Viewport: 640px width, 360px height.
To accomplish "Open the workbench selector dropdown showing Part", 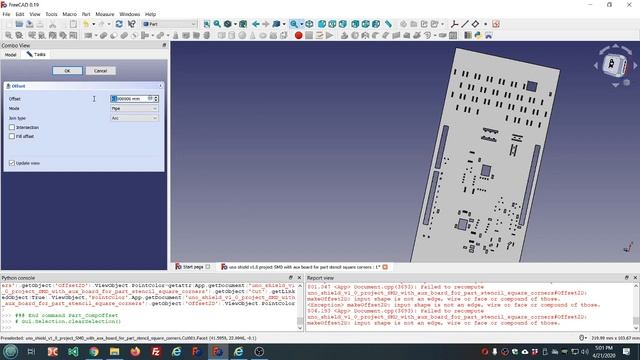I will click(x=169, y=24).
